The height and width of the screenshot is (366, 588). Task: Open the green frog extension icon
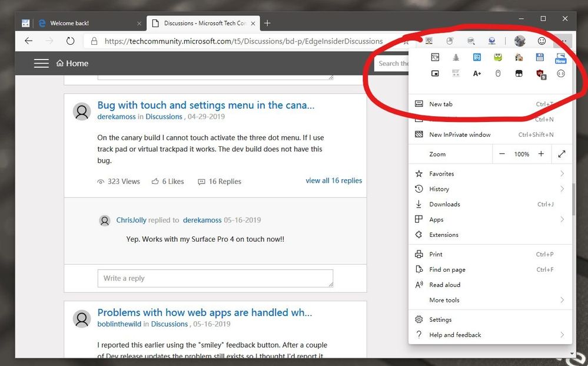tap(498, 57)
